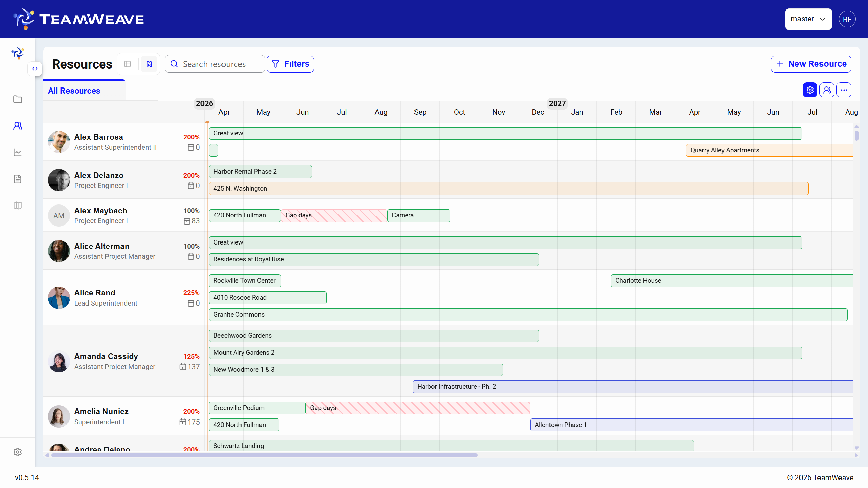Image resolution: width=868 pixels, height=488 pixels.
Task: Select the New Woodmore 1 & 3 bar
Action: [356, 370]
